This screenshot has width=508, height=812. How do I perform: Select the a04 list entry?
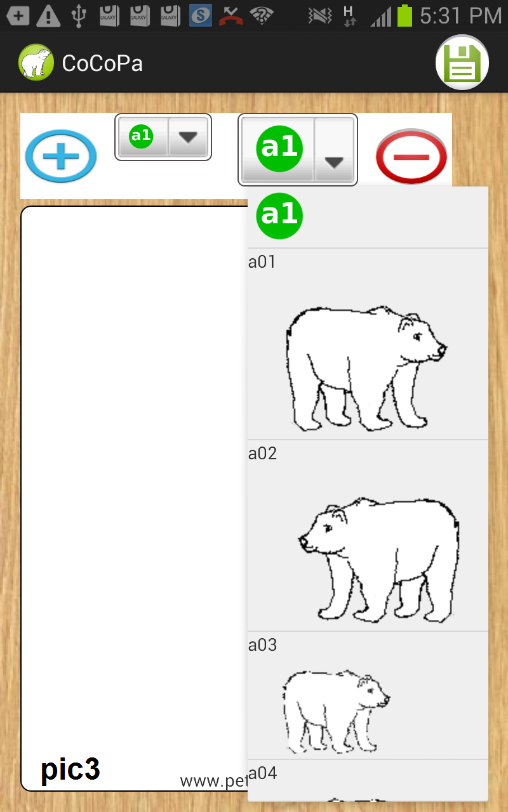pyautogui.click(x=368, y=780)
